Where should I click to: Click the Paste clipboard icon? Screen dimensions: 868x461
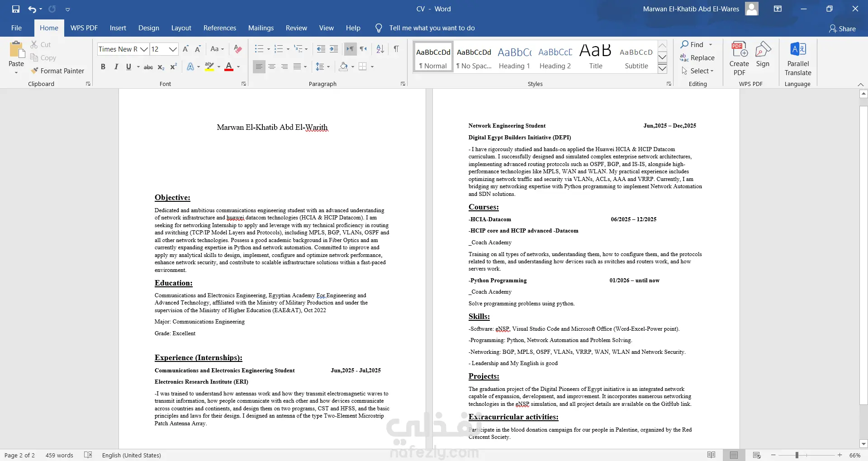pos(16,50)
